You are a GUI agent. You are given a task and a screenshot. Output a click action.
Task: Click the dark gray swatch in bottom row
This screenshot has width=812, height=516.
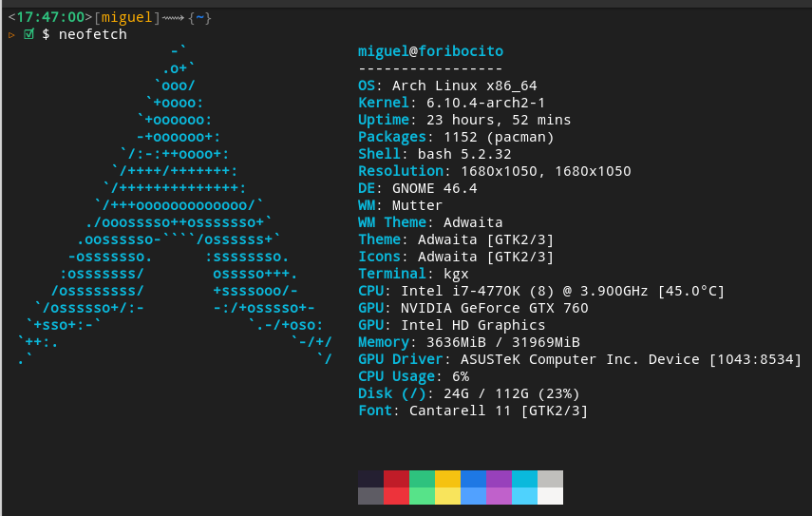(370, 496)
